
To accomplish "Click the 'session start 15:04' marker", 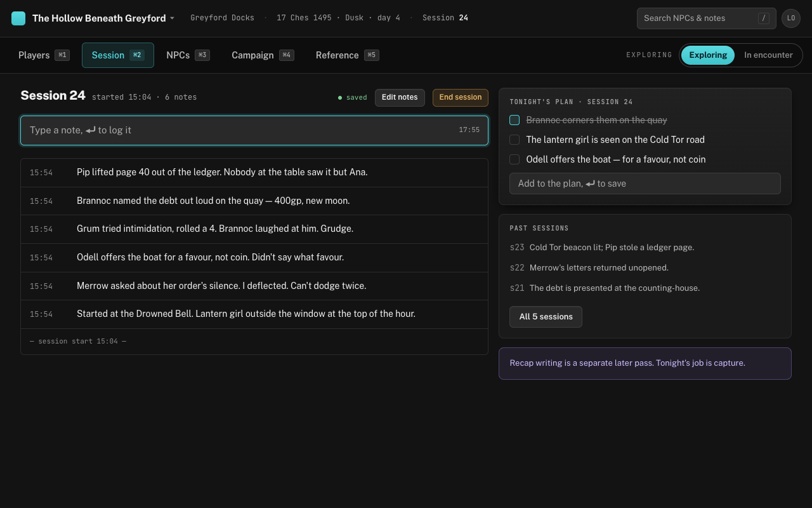I will click(78, 342).
